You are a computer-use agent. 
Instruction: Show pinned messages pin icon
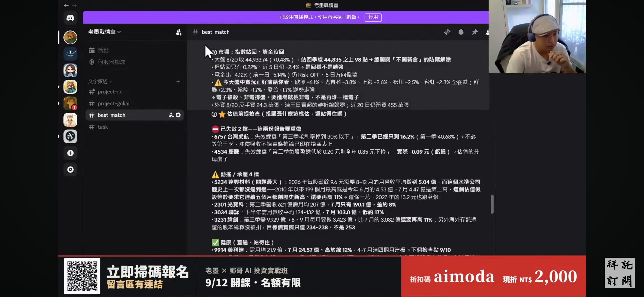(x=475, y=32)
